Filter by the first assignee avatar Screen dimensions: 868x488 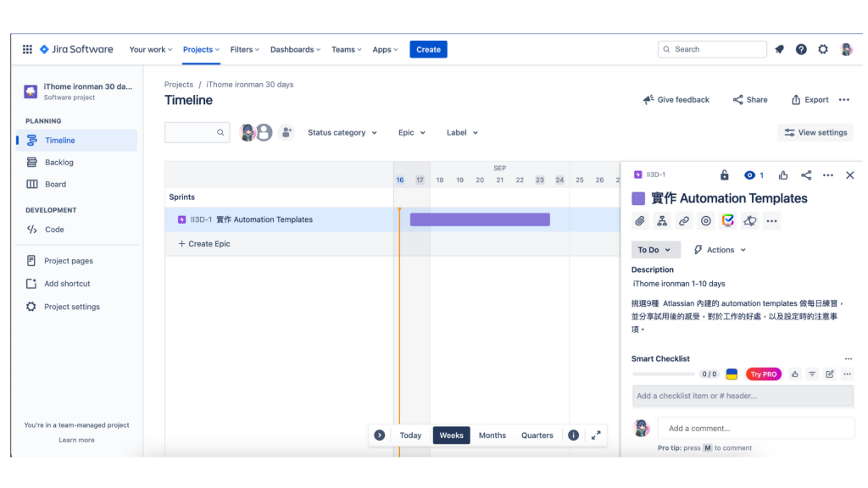247,132
